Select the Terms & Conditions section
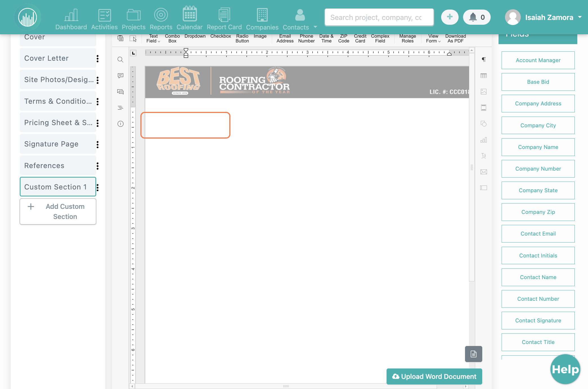The width and height of the screenshot is (588, 389). (58, 101)
